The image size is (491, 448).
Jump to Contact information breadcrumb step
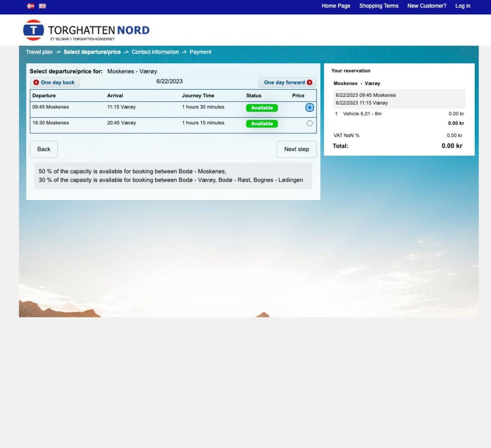155,52
